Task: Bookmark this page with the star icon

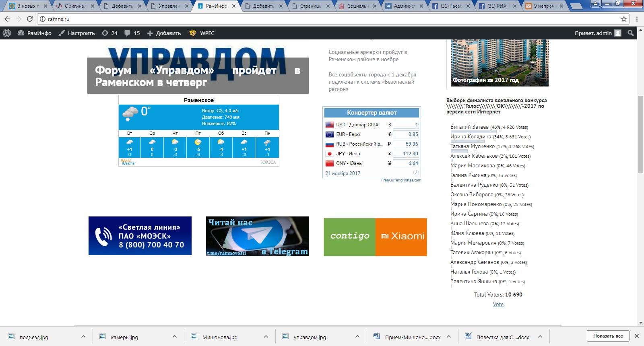Action: pos(624,19)
